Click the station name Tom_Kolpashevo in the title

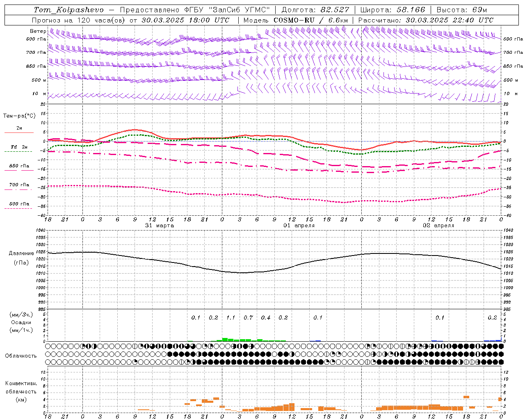(x=68, y=10)
